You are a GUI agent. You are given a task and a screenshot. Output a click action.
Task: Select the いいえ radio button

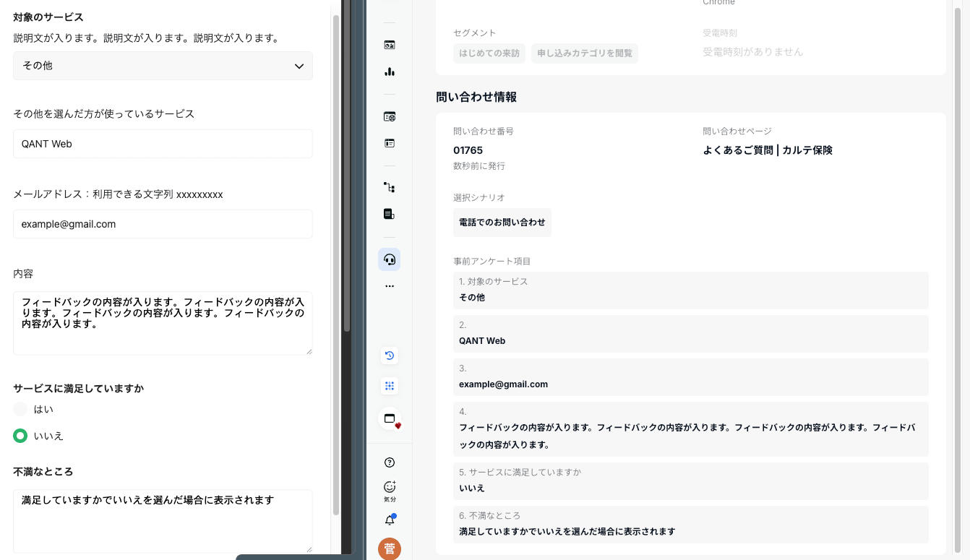tap(21, 436)
